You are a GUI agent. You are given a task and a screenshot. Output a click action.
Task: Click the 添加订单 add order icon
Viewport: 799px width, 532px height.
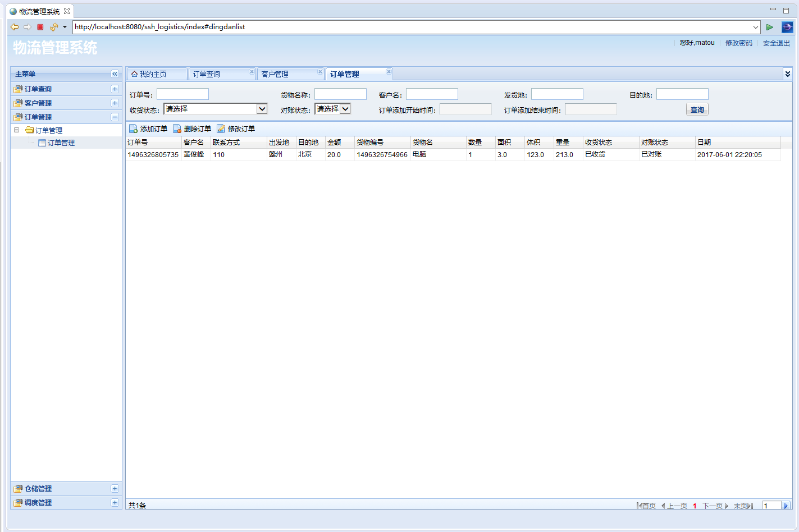click(x=133, y=129)
